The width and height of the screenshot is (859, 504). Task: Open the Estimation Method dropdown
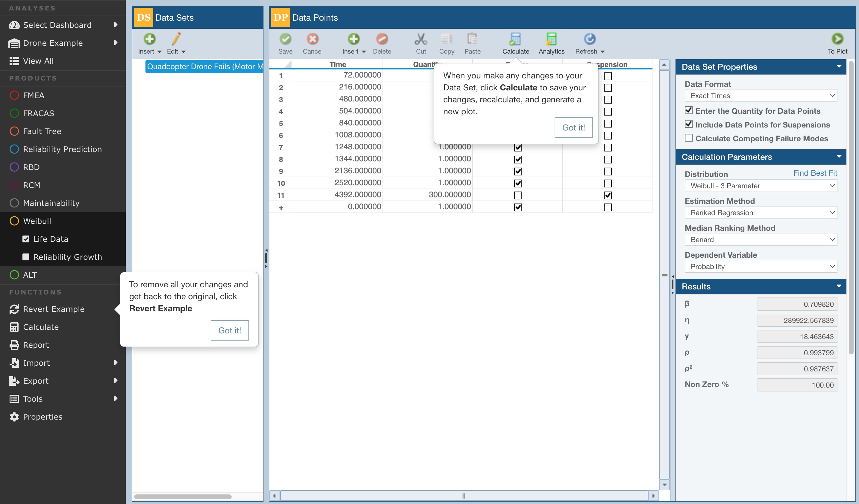pos(760,212)
